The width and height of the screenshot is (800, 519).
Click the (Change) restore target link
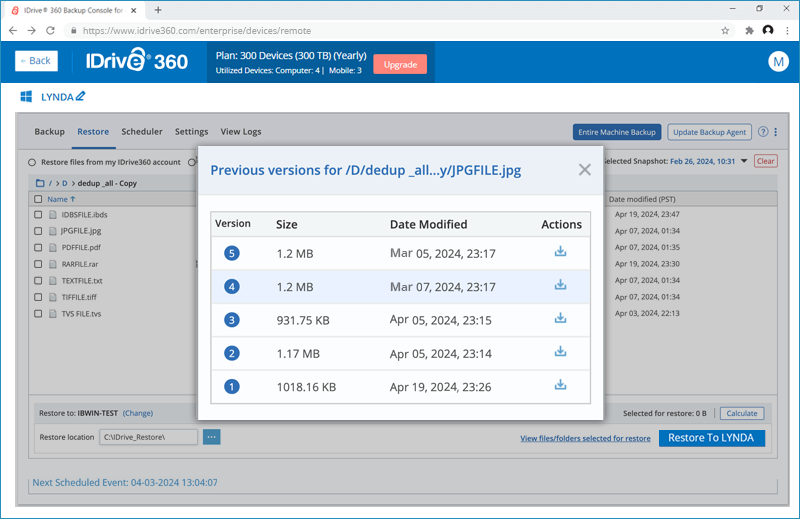[x=138, y=413]
